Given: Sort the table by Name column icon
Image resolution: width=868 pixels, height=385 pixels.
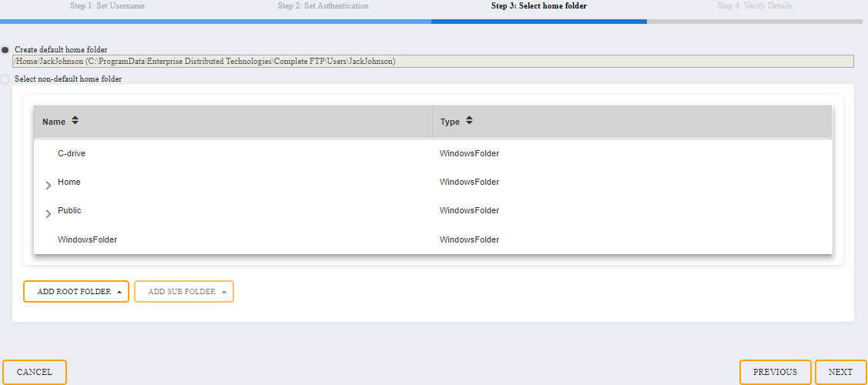Looking at the screenshot, I should [x=75, y=121].
